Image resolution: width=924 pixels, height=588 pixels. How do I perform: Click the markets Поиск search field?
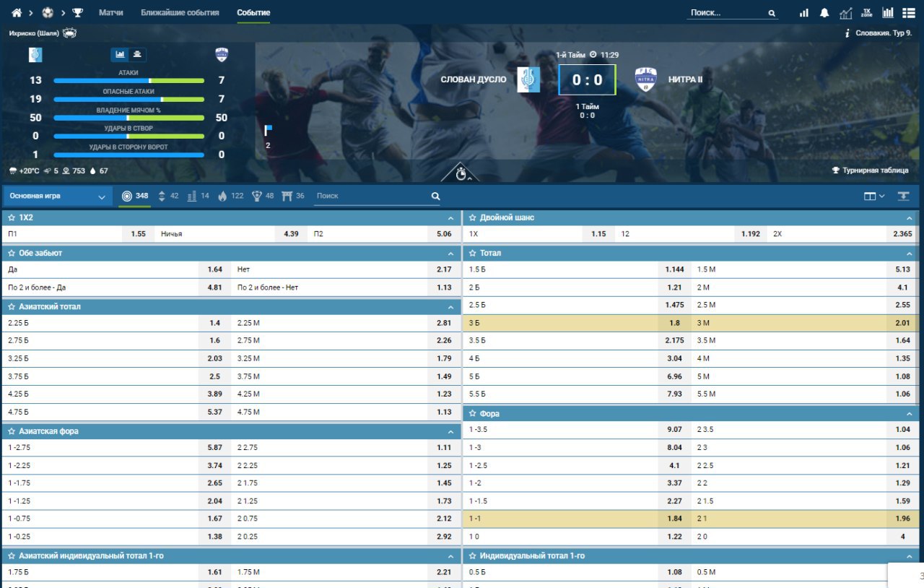[x=372, y=196]
